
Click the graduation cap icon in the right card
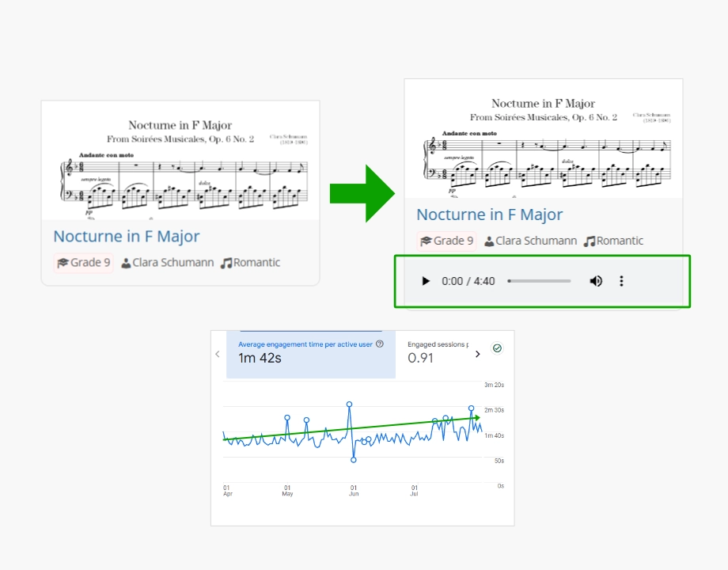pos(426,241)
